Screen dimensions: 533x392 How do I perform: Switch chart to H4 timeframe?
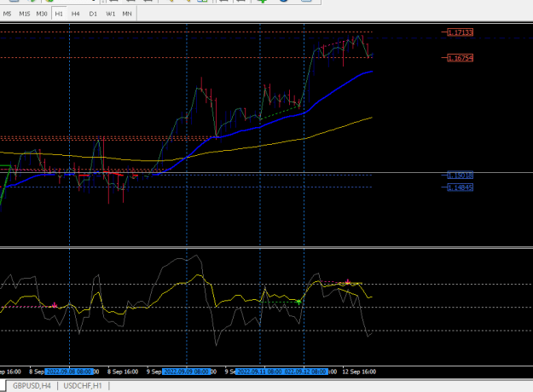75,14
